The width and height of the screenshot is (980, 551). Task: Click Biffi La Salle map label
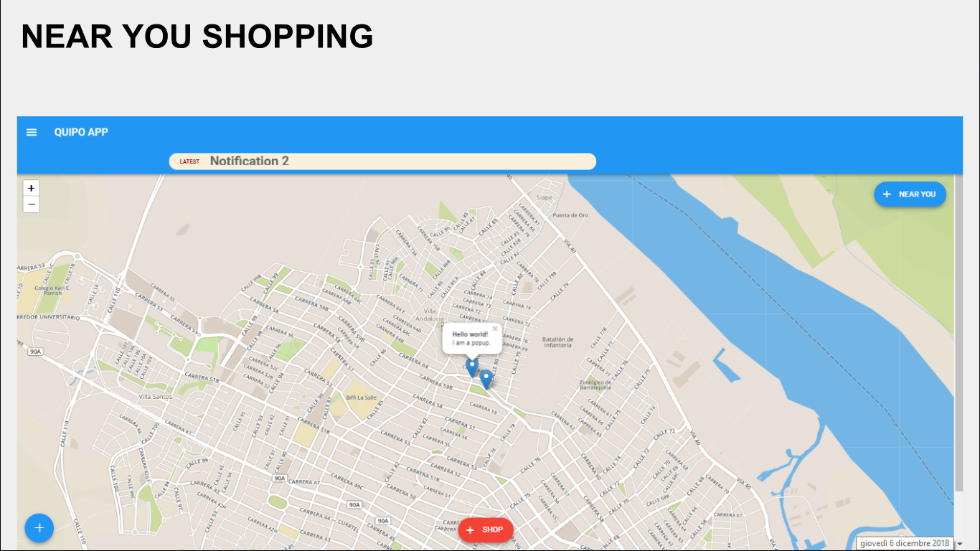click(x=361, y=397)
